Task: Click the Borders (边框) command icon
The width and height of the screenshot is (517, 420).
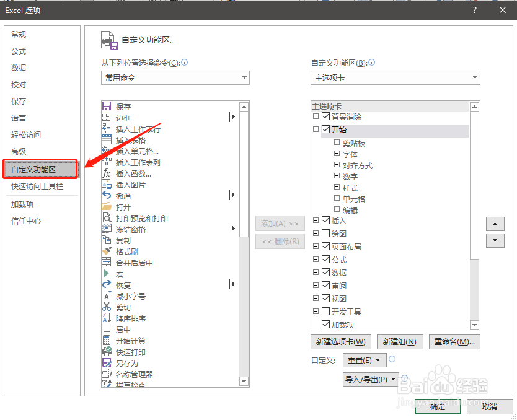Action: click(x=107, y=117)
